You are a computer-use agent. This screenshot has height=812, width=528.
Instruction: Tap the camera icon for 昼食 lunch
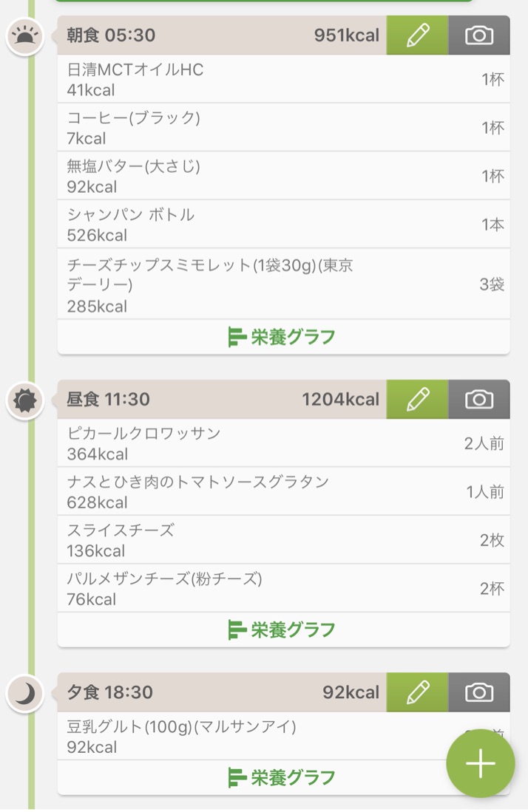[479, 399]
